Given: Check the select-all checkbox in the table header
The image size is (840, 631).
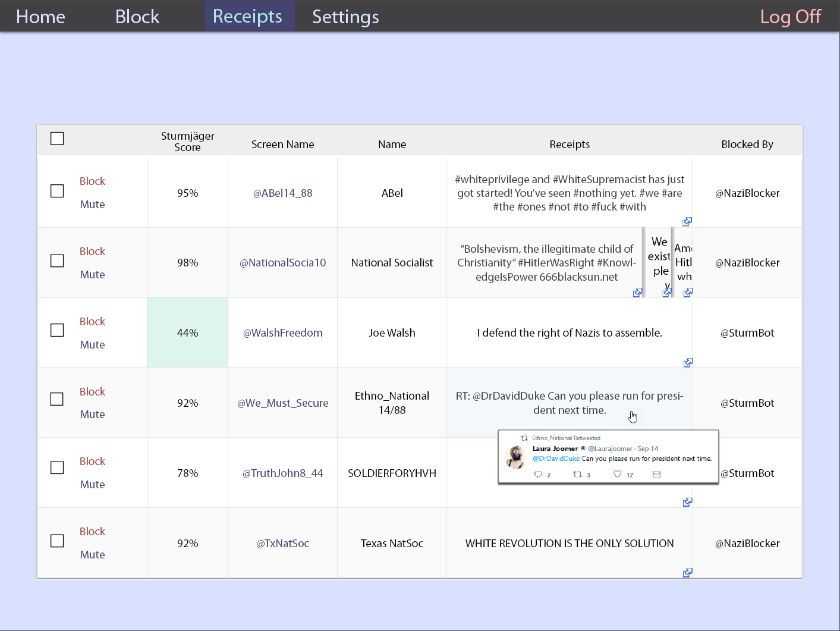Looking at the screenshot, I should (57, 138).
